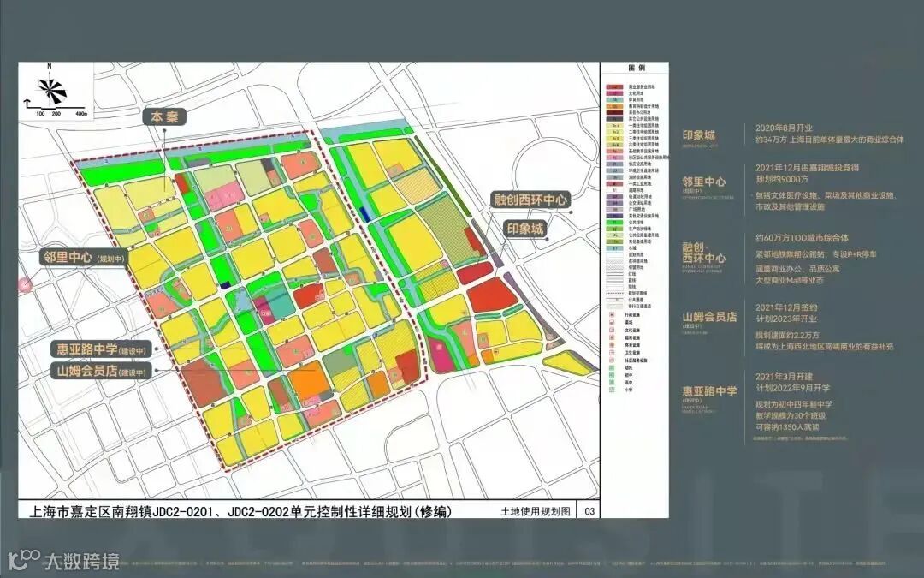Viewport: 924px width, 578px height.
Task: Click the 卫生设施 icon in the legend
Action: [x=612, y=352]
